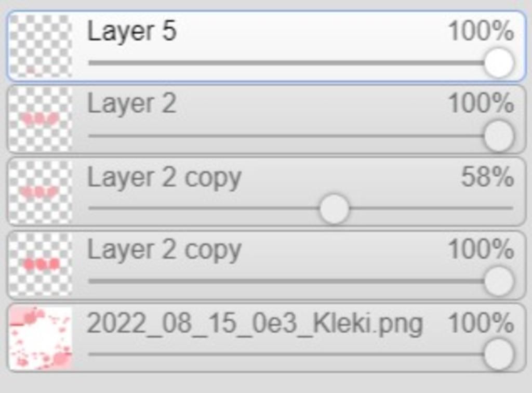Image resolution: width=532 pixels, height=393 pixels.
Task: Select the Layer 5 name label
Action: tap(132, 31)
